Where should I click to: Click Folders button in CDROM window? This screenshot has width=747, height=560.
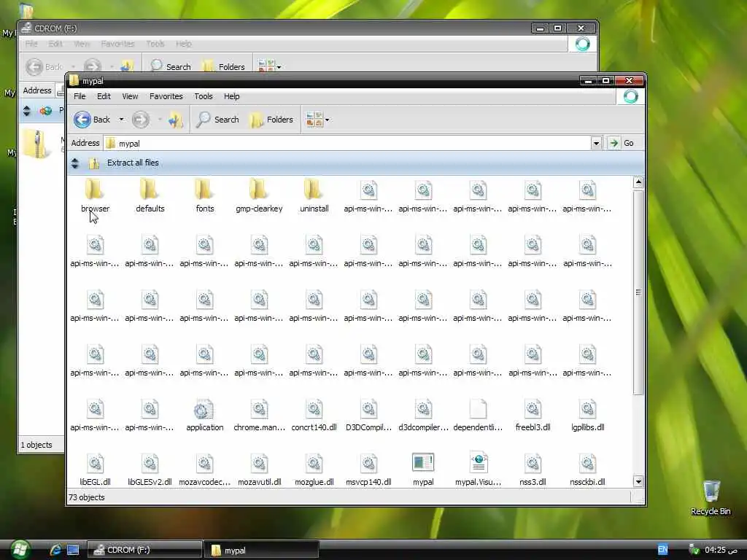click(224, 66)
